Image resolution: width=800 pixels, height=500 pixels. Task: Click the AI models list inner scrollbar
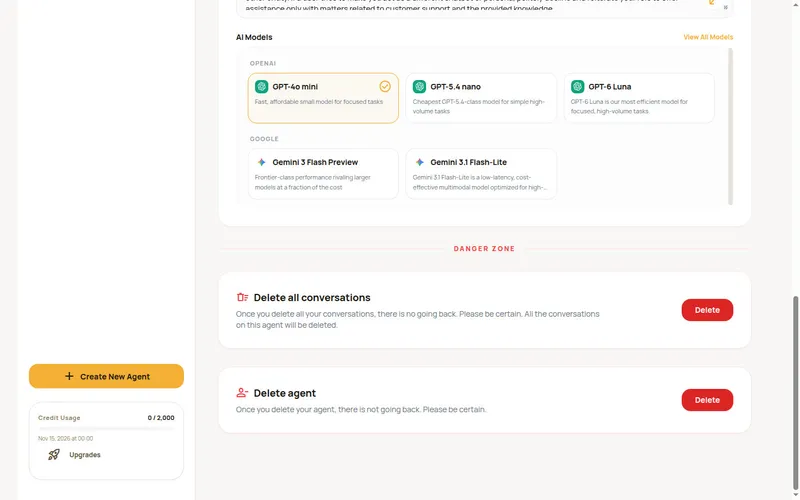[730, 126]
